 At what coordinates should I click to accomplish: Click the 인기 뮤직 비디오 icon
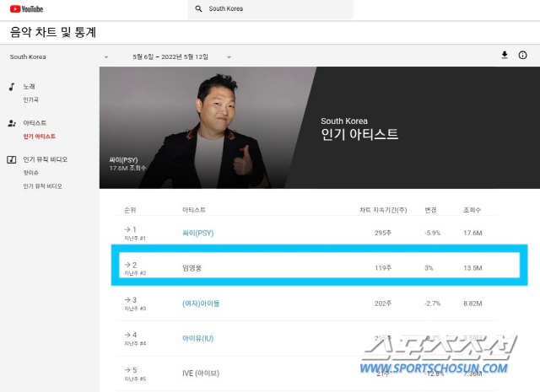coord(12,159)
